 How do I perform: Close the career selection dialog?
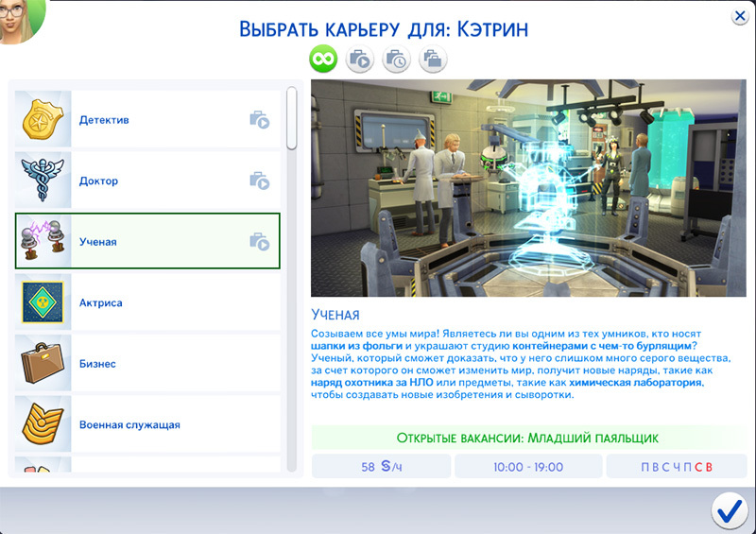[740, 16]
